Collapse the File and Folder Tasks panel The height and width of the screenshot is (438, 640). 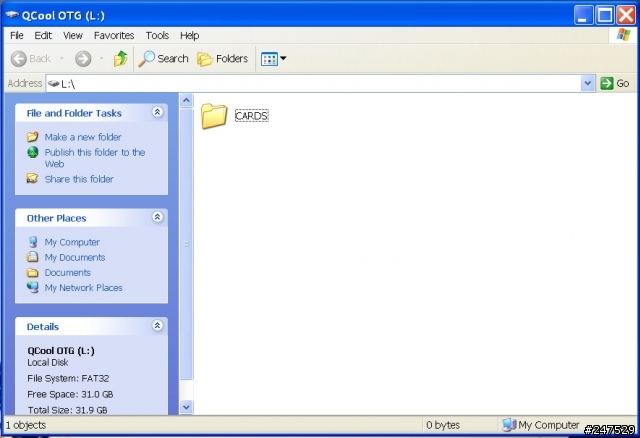coord(158,112)
